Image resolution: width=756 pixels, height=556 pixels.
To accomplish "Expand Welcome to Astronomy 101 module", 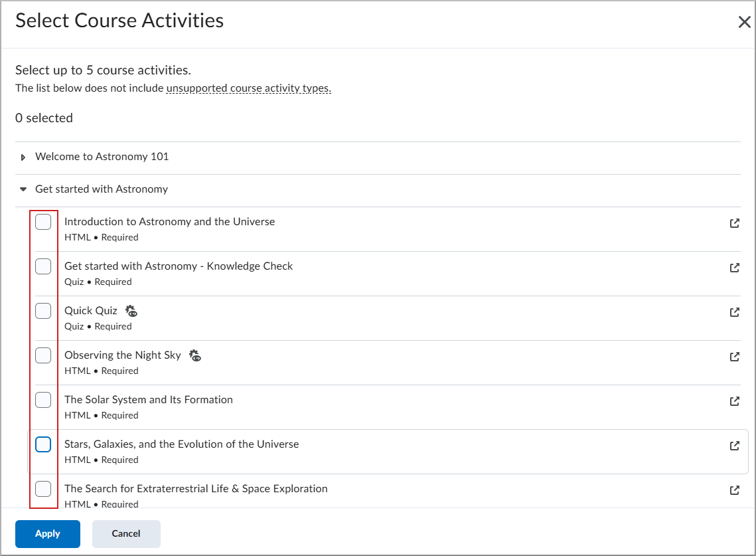I will tap(24, 157).
